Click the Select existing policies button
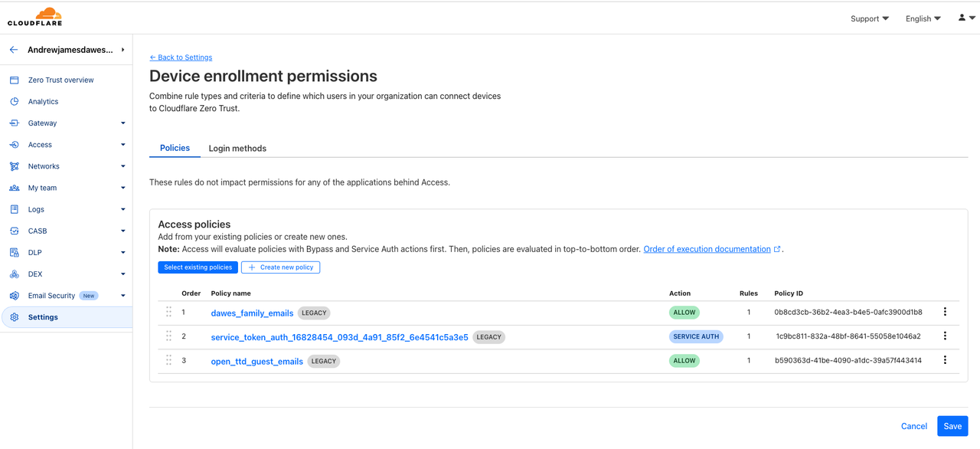This screenshot has height=449, width=980. [x=198, y=267]
